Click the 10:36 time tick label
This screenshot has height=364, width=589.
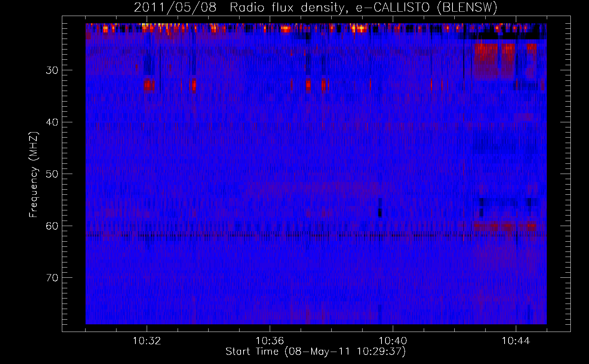point(270,341)
